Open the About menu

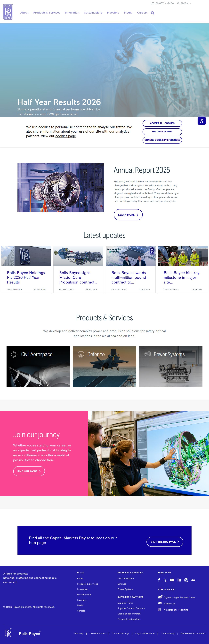click(x=24, y=13)
